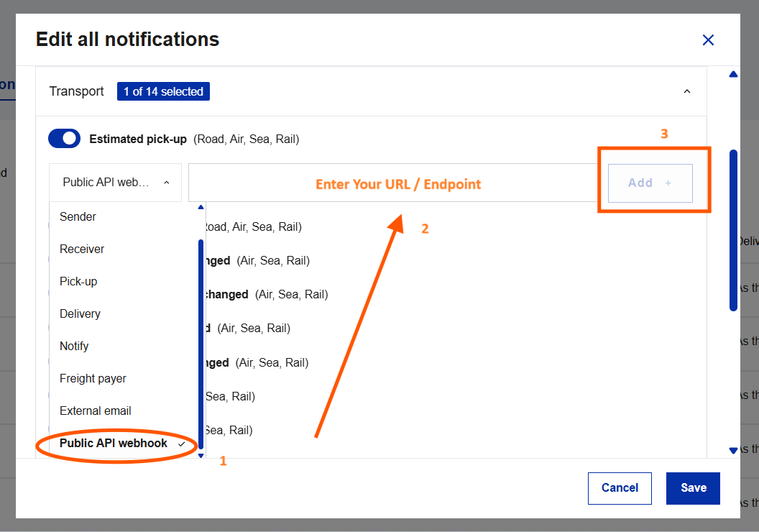759x532 pixels.
Task: Close the Edit all notifications dialog
Action: [708, 40]
